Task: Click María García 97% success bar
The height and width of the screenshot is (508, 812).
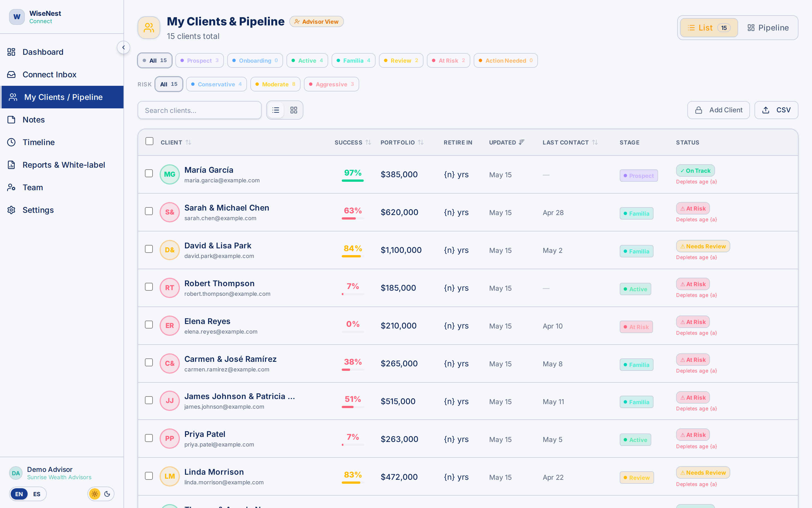Action: [x=353, y=181]
